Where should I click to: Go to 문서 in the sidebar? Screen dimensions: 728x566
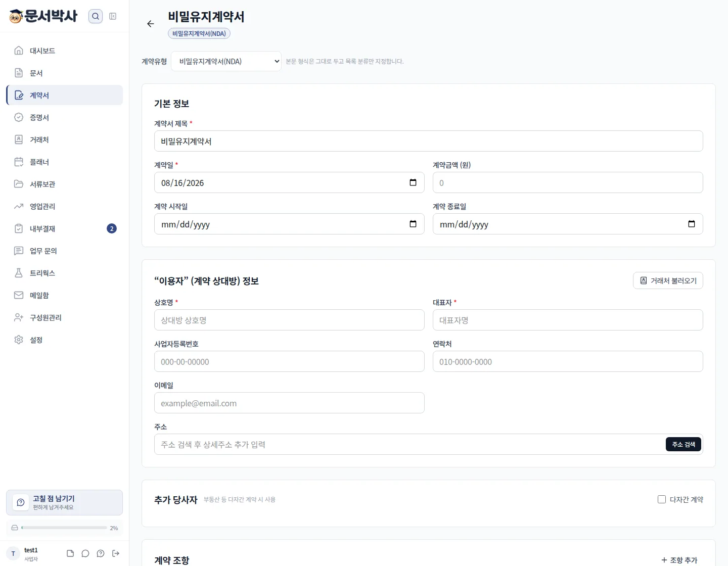tap(64, 73)
